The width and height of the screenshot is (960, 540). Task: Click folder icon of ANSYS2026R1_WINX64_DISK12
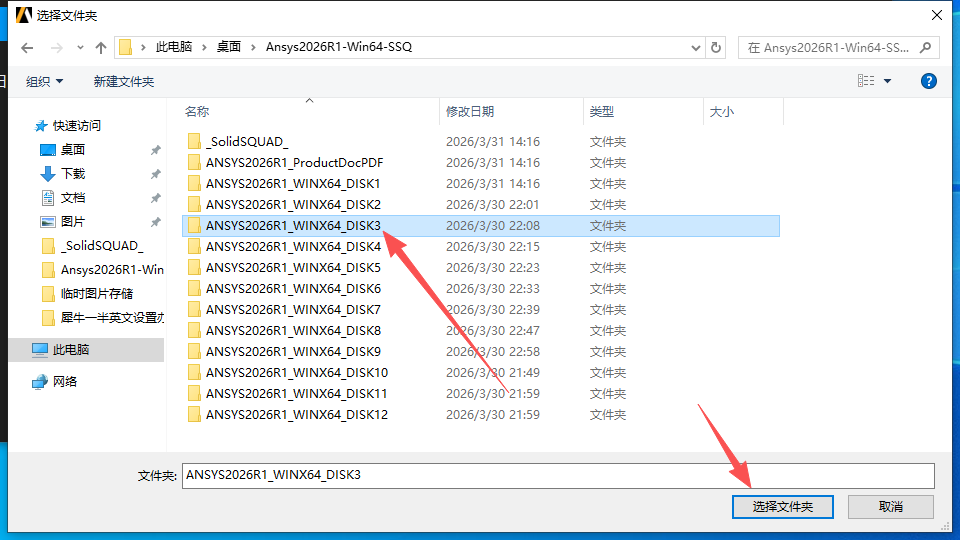194,414
